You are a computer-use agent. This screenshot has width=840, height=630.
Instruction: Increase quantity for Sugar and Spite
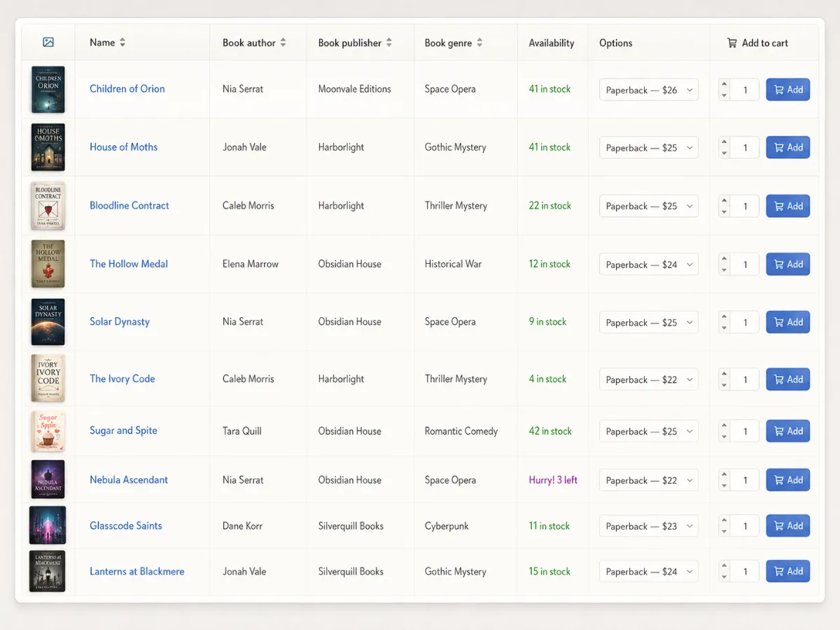tap(724, 426)
